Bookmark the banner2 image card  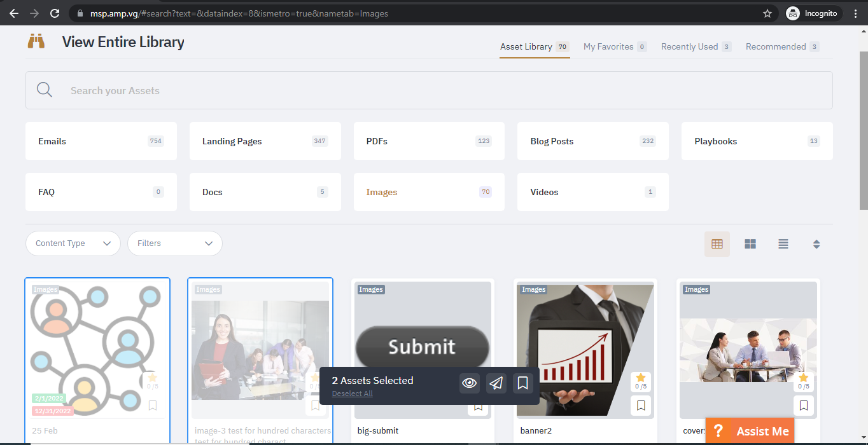pyautogui.click(x=641, y=405)
